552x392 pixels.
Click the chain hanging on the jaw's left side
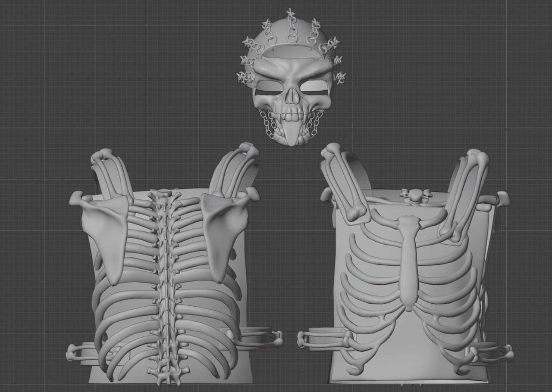(266, 124)
